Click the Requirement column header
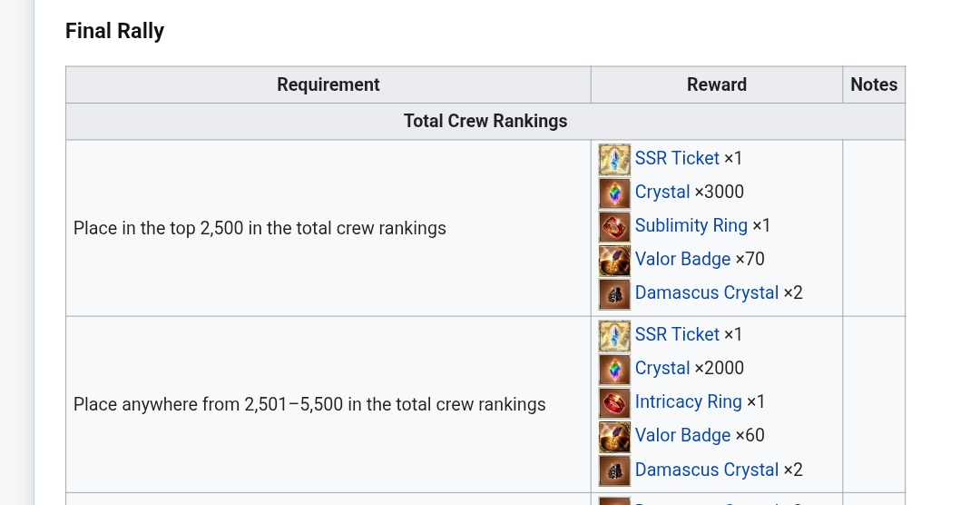The width and height of the screenshot is (980, 505). pyautogui.click(x=328, y=84)
